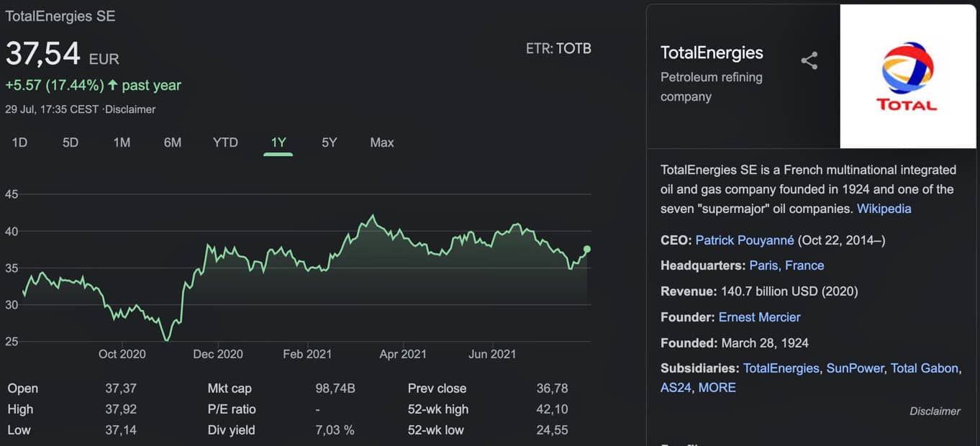The image size is (980, 446).
Task: Open founder Ernest Mercier link
Action: (x=759, y=317)
